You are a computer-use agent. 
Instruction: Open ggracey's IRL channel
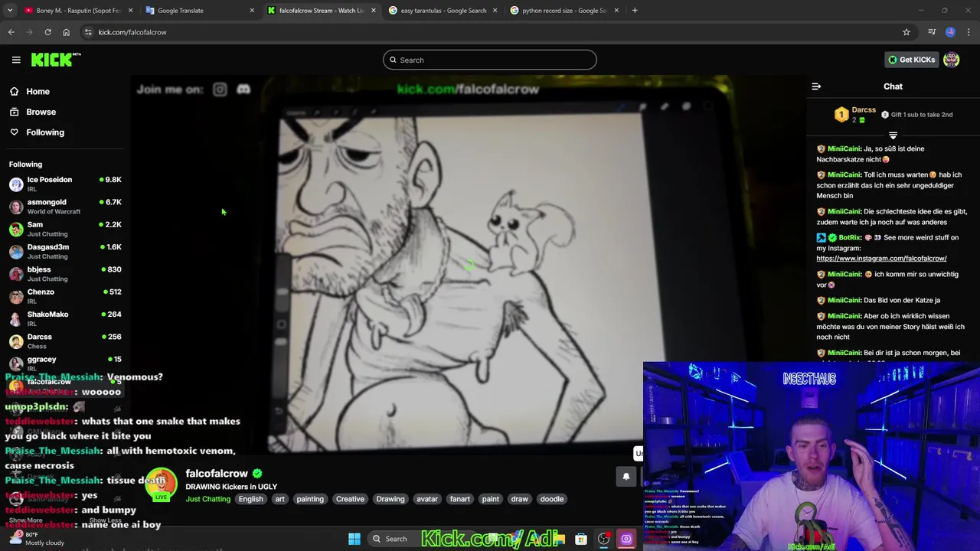click(x=65, y=363)
